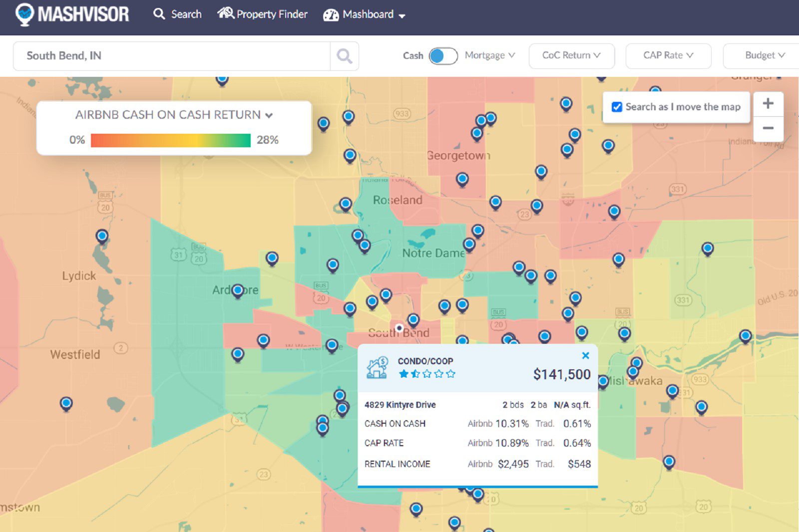Toggle the Cash/Mortgage switch
This screenshot has height=532, width=799.
tap(443, 56)
